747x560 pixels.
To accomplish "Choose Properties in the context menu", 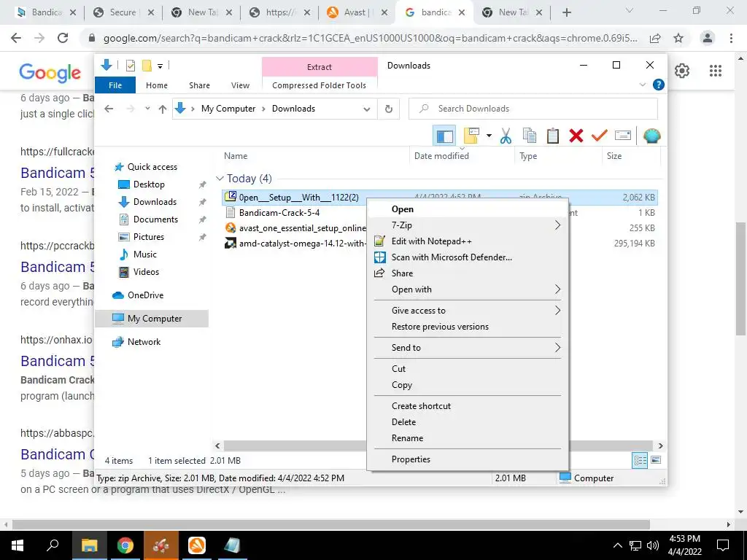I will pyautogui.click(x=468, y=459).
